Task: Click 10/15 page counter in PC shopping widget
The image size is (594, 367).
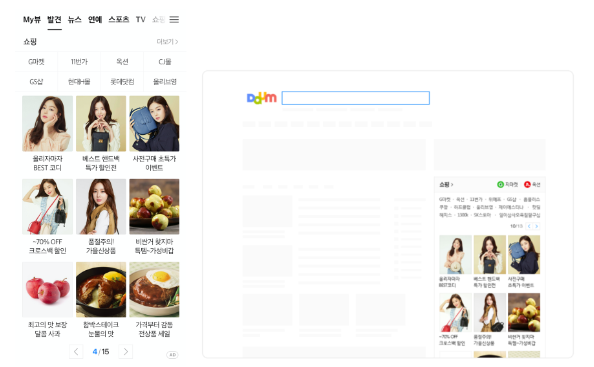Action: 516,226
